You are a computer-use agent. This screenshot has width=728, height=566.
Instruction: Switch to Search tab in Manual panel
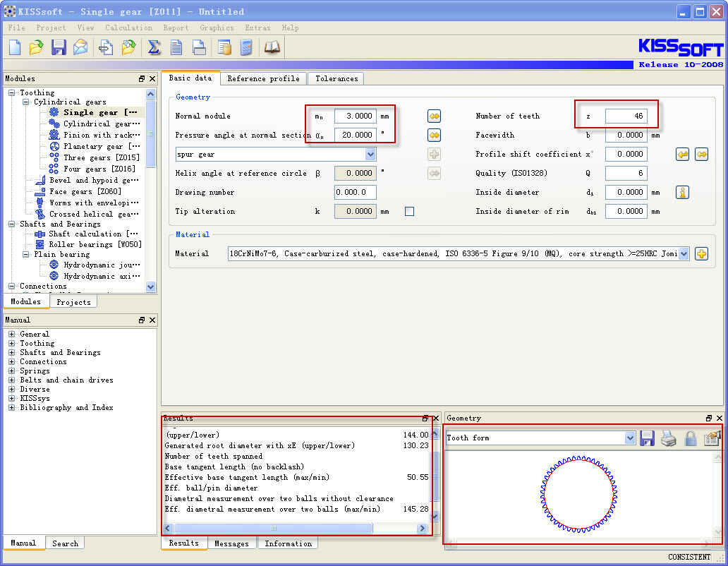click(65, 543)
